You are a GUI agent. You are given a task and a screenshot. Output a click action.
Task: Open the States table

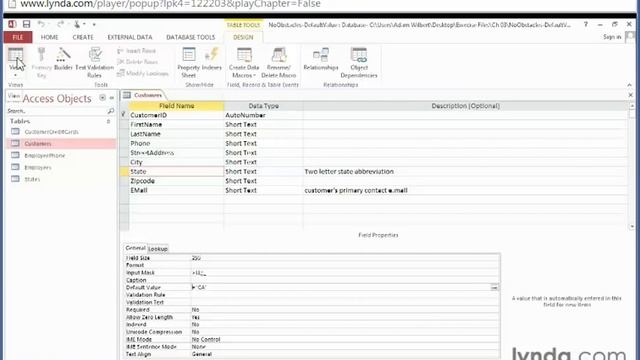[x=32, y=179]
